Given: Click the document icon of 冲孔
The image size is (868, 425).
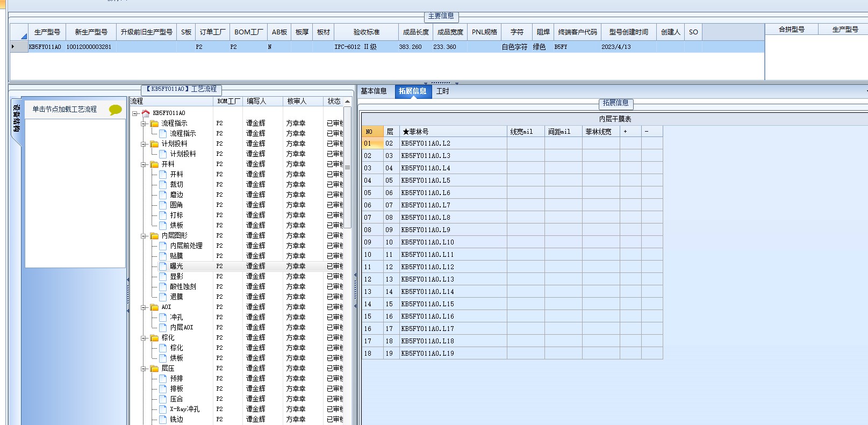Looking at the screenshot, I should [163, 318].
